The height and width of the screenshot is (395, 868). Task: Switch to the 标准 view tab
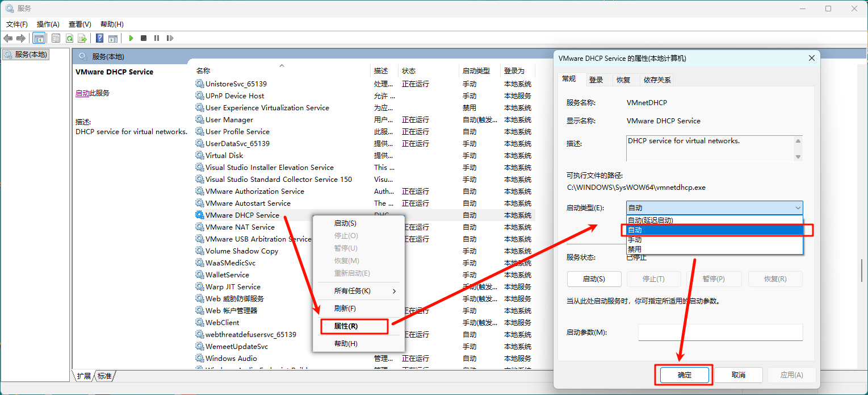click(104, 376)
